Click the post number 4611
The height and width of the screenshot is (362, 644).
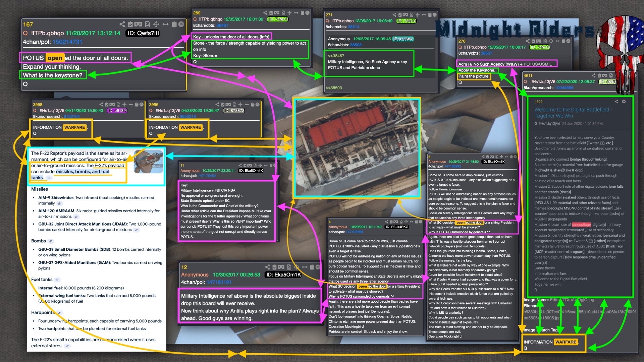point(528,76)
